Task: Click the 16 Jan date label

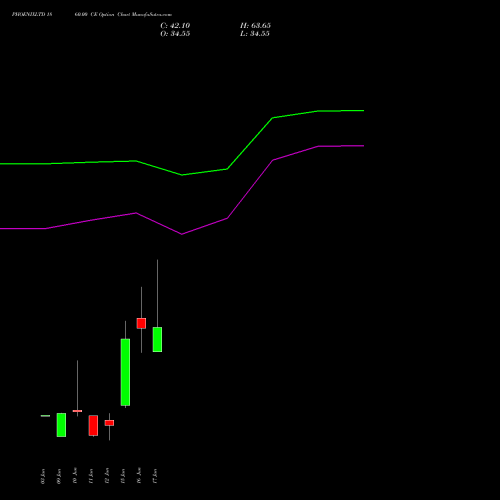Action: click(139, 476)
